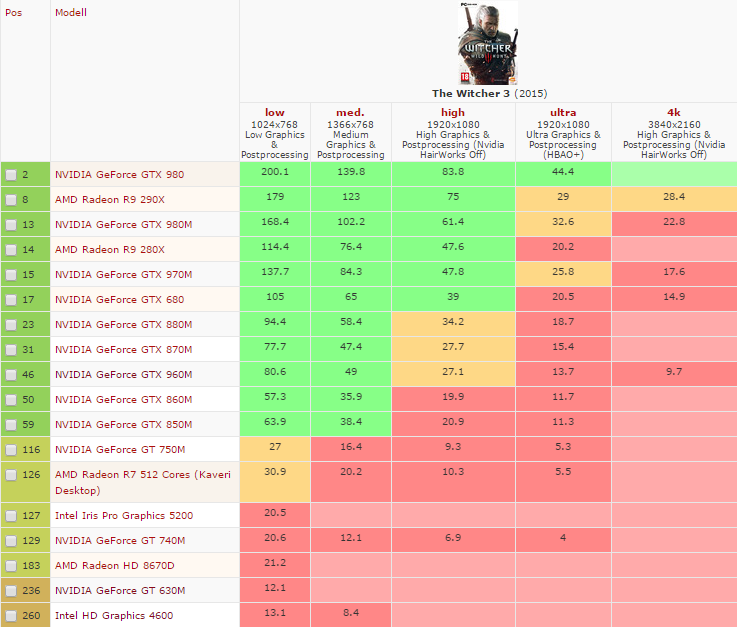
Task: Open the GeForce GTX 960M model link
Action: 124,374
